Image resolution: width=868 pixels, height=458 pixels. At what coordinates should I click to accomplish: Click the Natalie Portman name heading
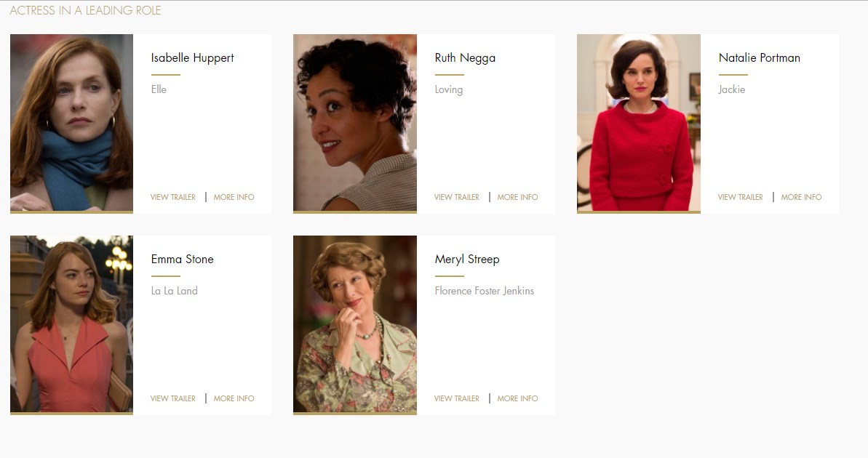[x=759, y=58]
